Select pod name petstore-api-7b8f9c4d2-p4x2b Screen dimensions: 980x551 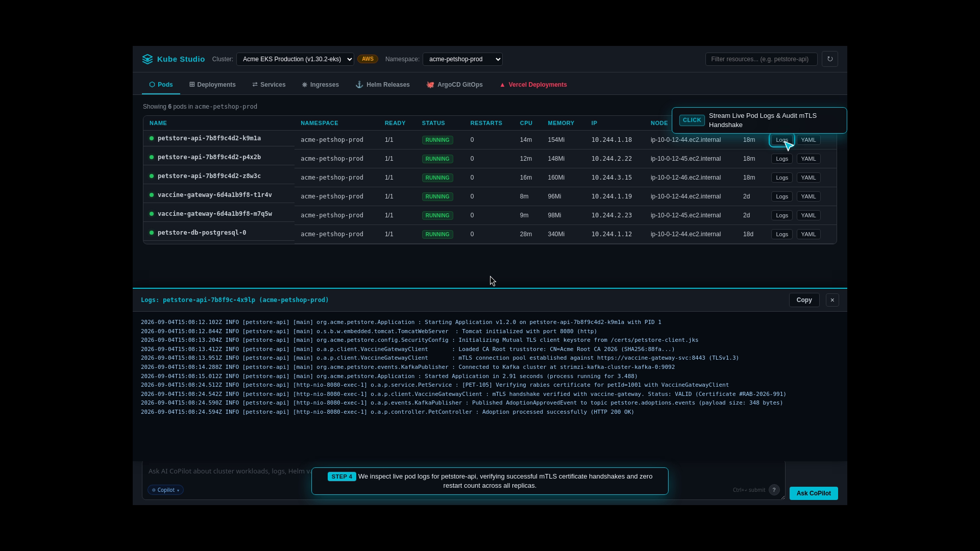[x=209, y=157]
